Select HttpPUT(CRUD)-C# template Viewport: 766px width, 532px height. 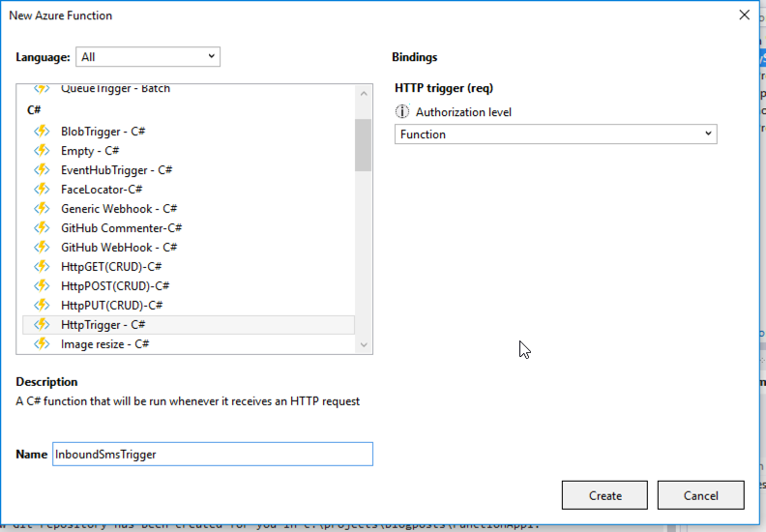tap(189, 306)
